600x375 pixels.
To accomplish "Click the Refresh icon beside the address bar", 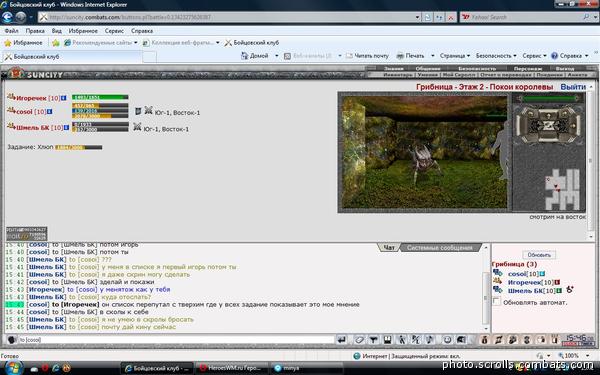I will [439, 17].
